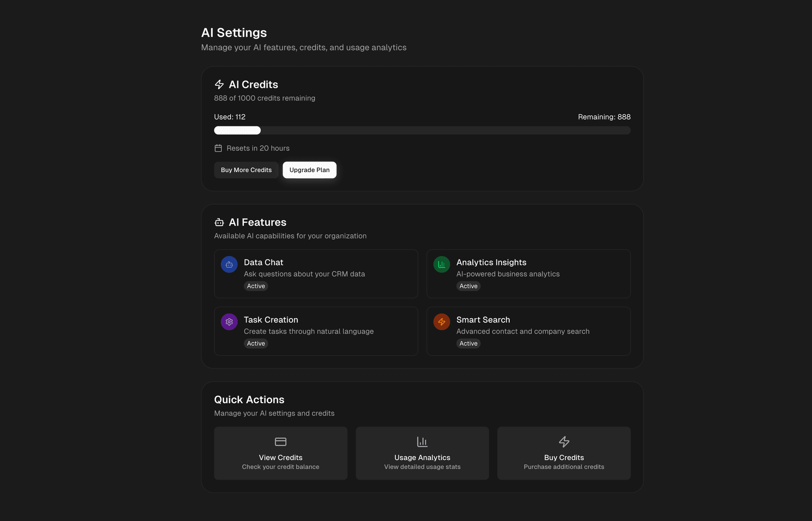This screenshot has height=521, width=812.
Task: Click the Active badge on Task Creation
Action: [255, 344]
